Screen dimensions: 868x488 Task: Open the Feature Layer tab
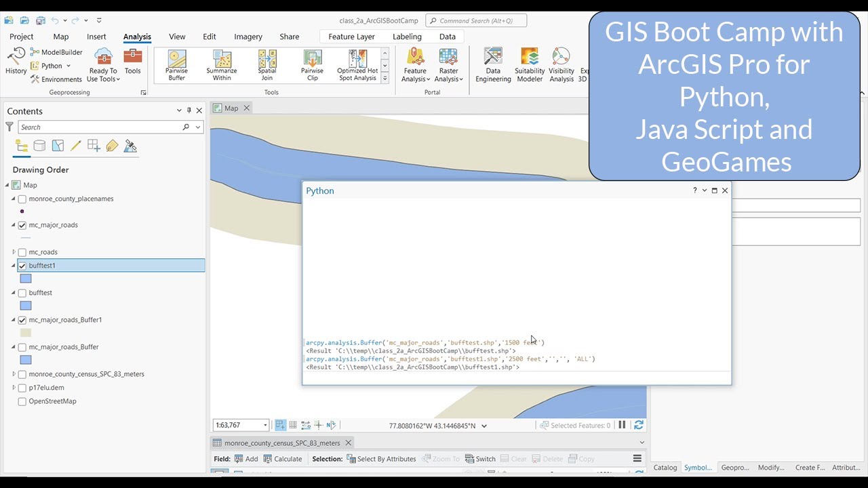coord(351,37)
